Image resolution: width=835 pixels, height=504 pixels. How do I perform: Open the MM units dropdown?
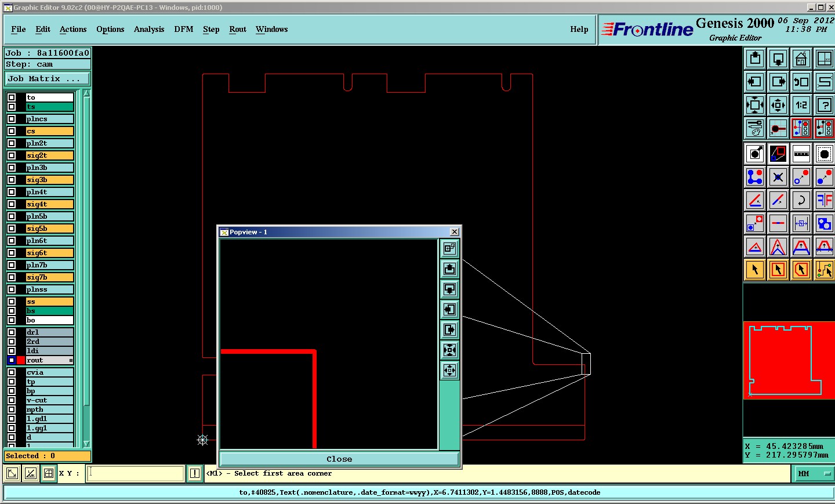[x=812, y=474]
